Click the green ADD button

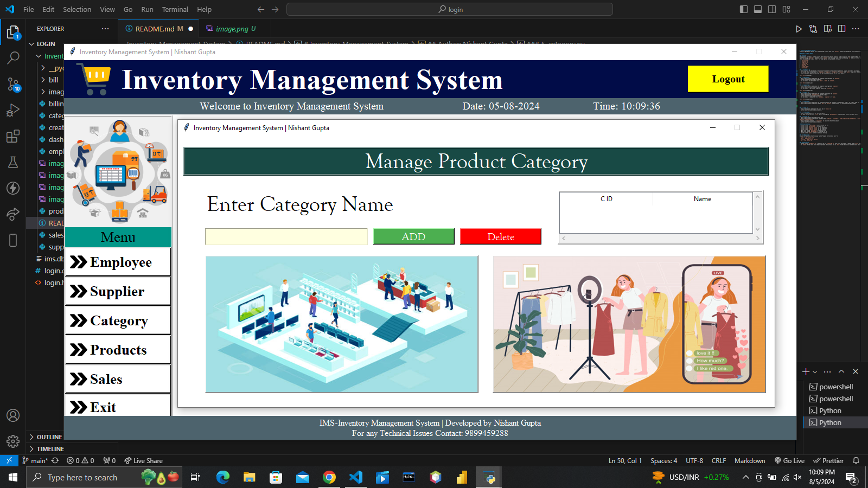point(413,237)
